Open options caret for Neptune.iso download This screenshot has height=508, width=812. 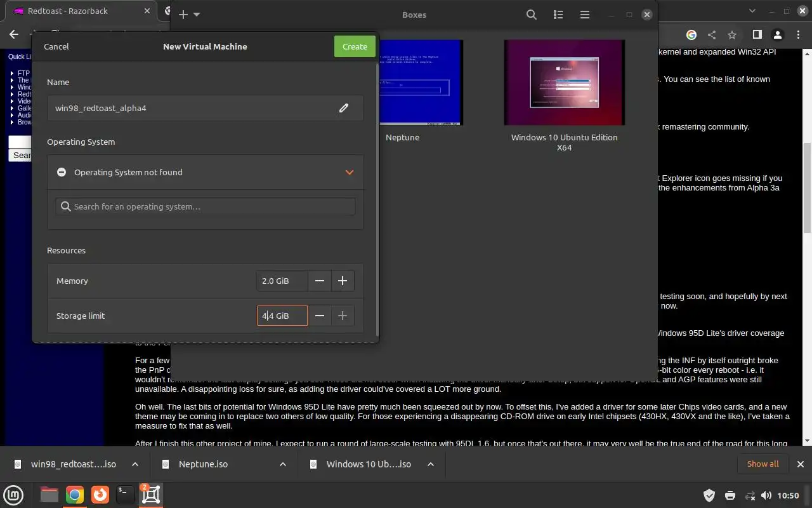point(283,464)
